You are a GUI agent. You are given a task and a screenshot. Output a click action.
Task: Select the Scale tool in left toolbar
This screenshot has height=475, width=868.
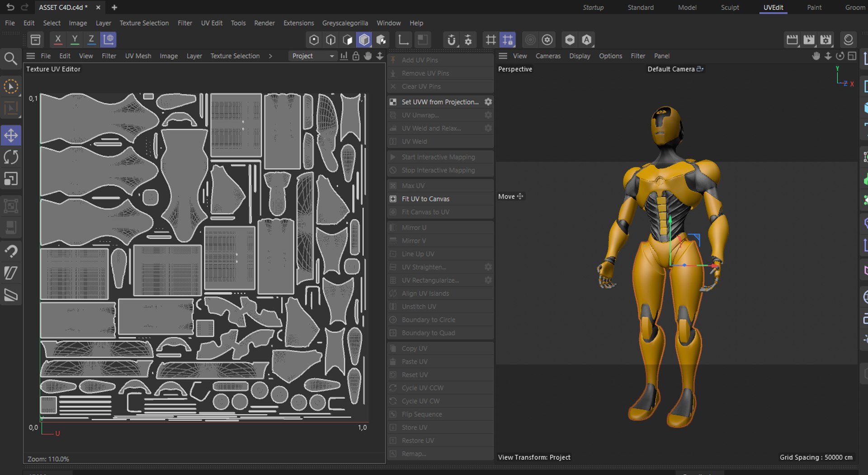pos(11,179)
